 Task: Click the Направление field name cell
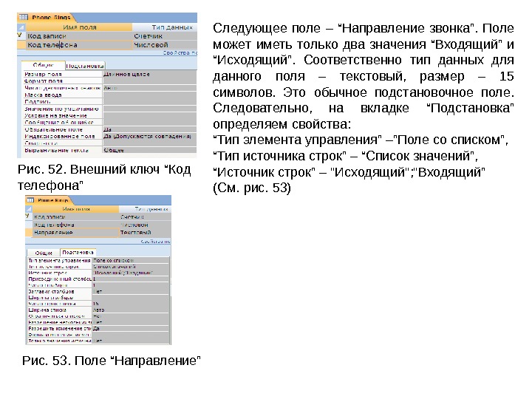point(75,233)
